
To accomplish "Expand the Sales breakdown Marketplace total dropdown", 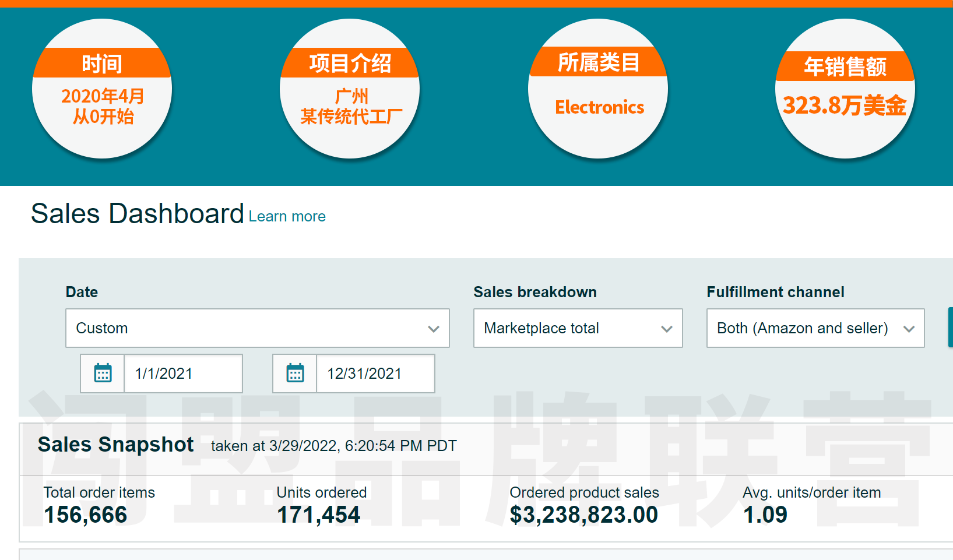I will point(577,328).
